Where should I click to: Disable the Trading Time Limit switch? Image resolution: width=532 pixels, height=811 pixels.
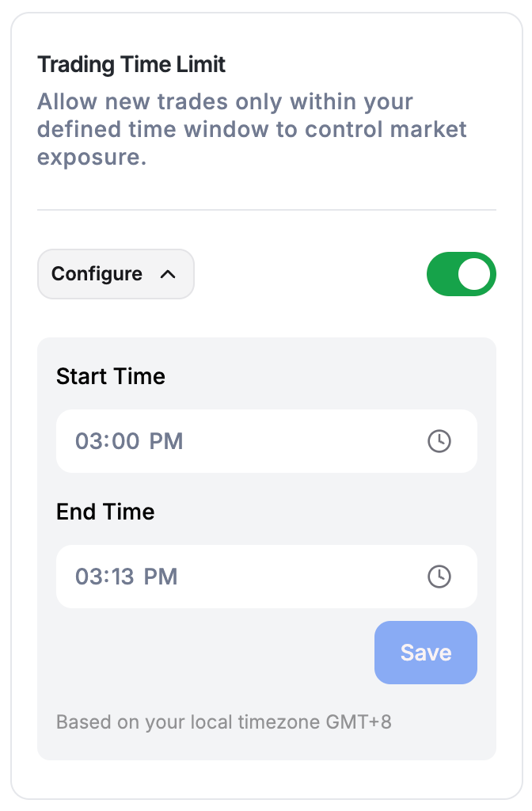(x=462, y=273)
